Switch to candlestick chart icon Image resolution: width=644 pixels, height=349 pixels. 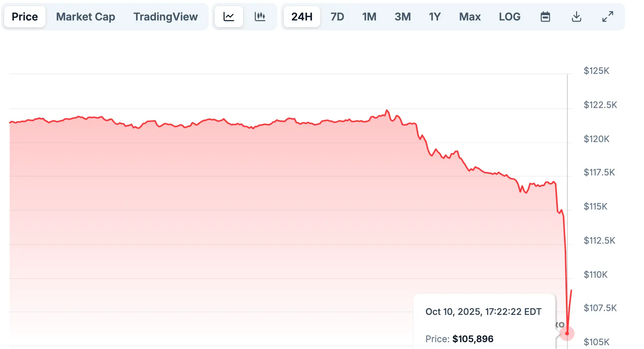[x=260, y=17]
